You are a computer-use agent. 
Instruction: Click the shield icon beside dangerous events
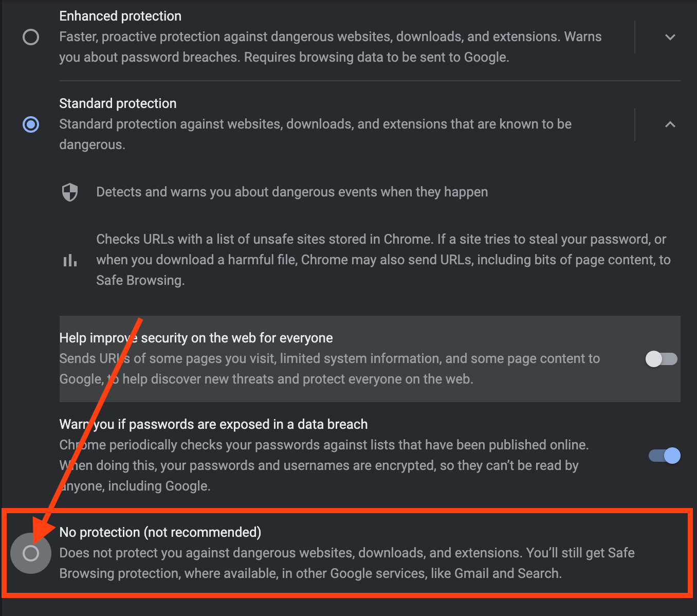pos(70,192)
